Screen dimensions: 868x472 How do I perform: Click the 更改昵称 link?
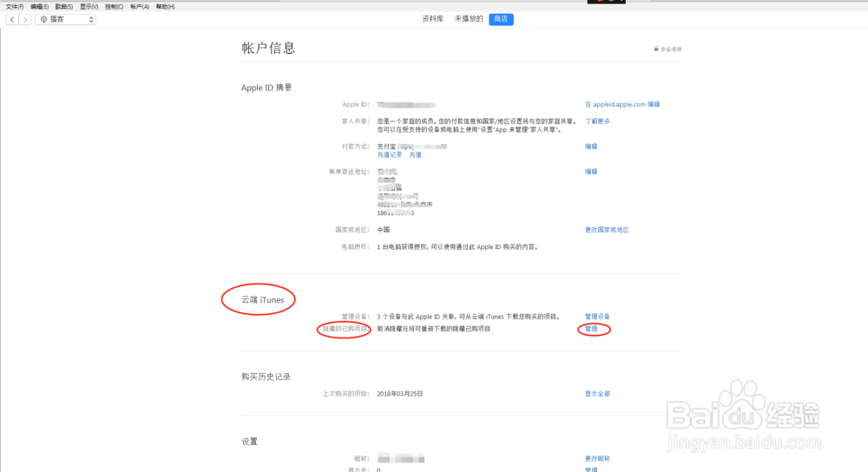(x=597, y=459)
